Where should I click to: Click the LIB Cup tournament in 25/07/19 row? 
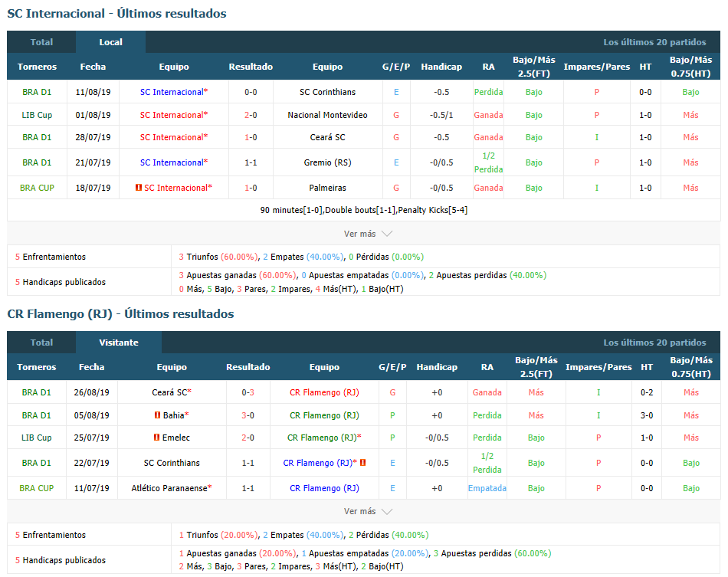coord(36,438)
